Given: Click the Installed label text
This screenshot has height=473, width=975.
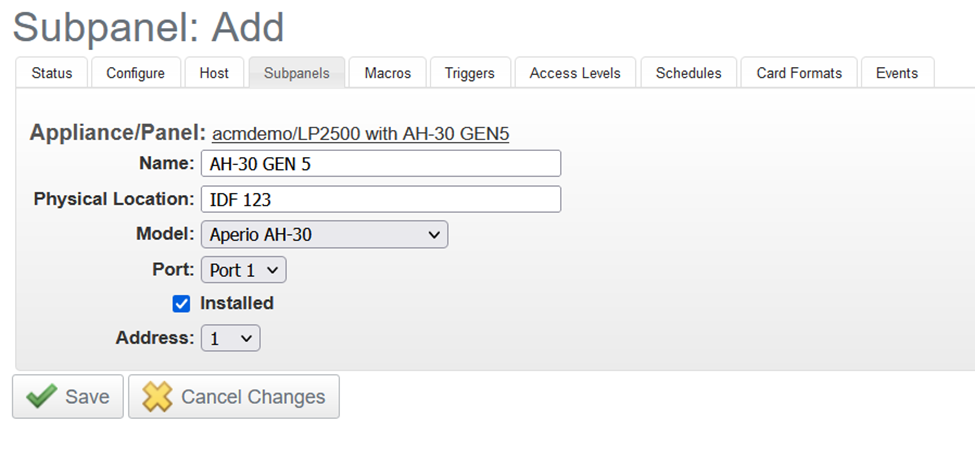Looking at the screenshot, I should [x=237, y=303].
